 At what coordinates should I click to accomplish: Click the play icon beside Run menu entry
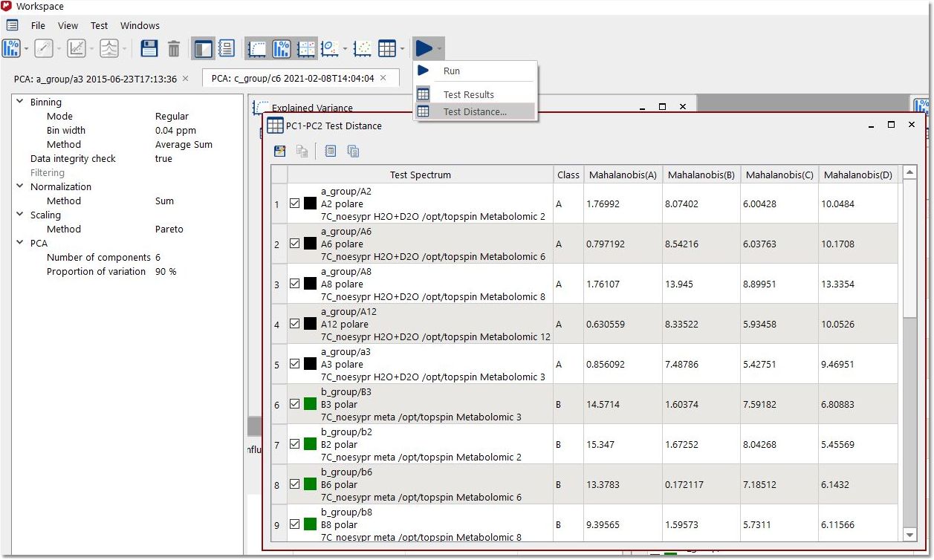pos(424,71)
